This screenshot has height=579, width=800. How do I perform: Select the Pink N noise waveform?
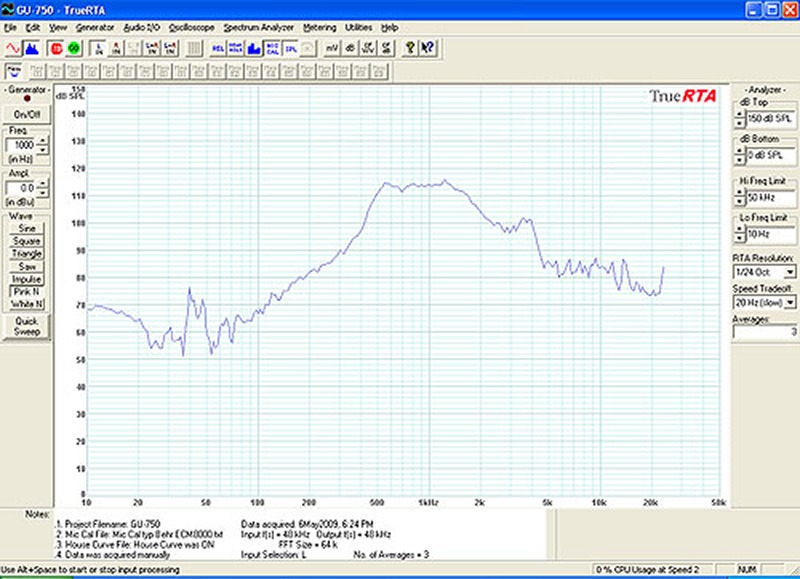[27, 292]
